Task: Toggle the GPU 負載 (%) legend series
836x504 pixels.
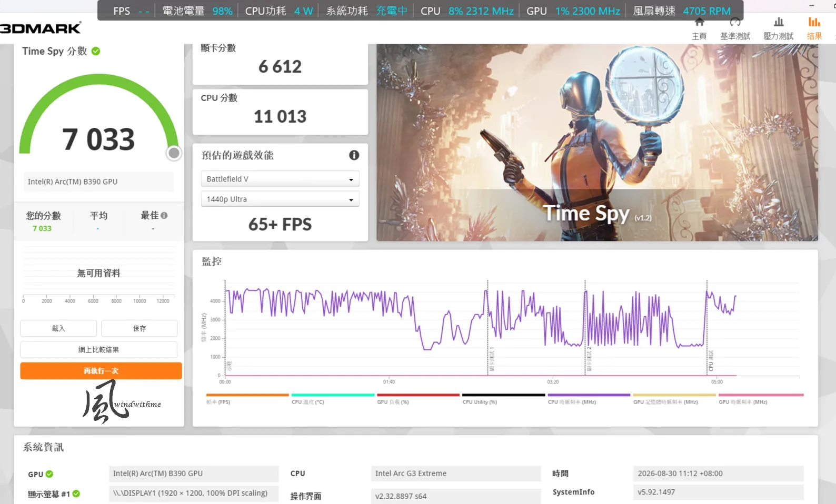Action: 418,399
